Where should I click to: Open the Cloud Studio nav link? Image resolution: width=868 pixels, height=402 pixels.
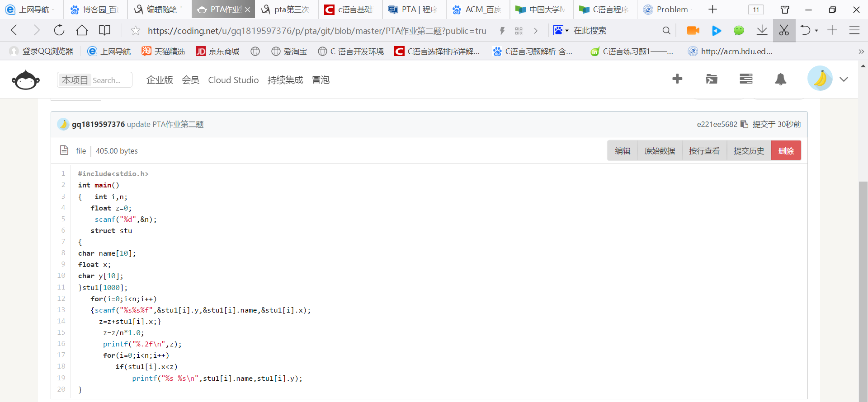tap(233, 80)
